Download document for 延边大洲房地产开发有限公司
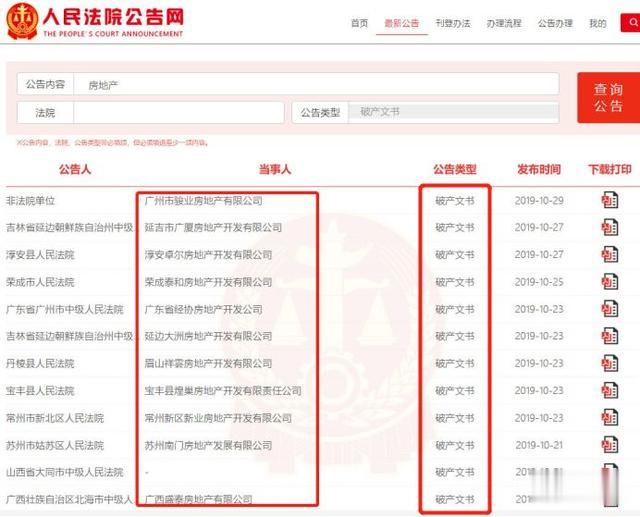640x517 pixels. 609,336
